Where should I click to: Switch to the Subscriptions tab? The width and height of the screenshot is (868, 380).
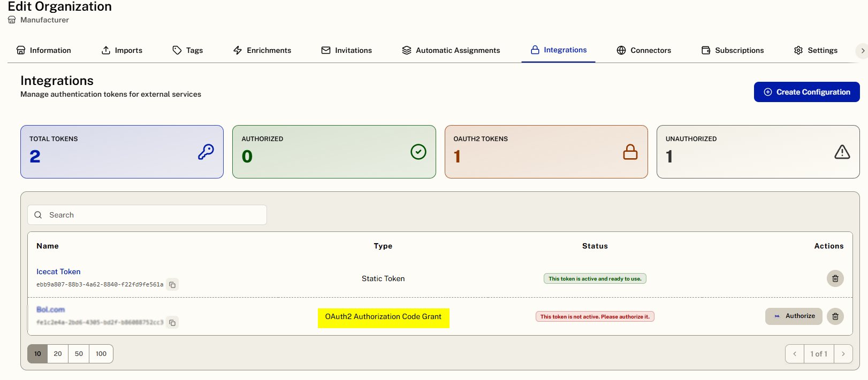(733, 50)
